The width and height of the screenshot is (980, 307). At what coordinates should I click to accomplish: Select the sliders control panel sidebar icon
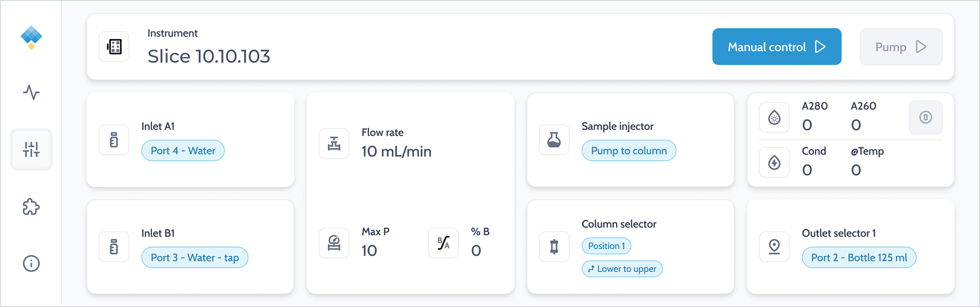[x=31, y=149]
